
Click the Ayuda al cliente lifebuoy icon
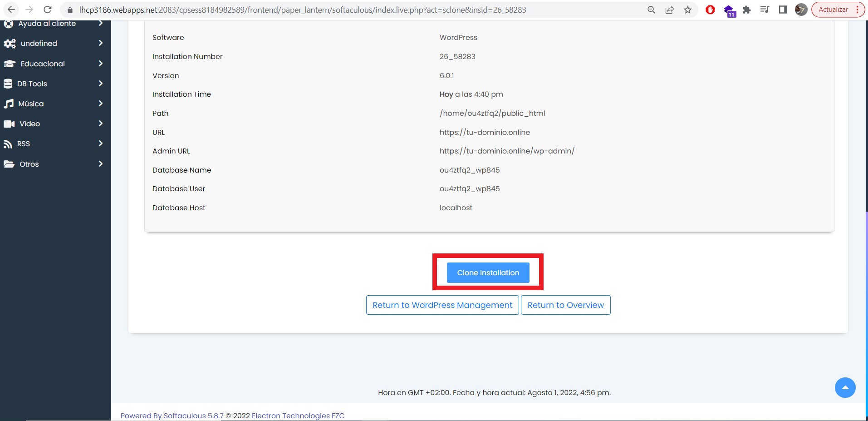pyautogui.click(x=9, y=24)
